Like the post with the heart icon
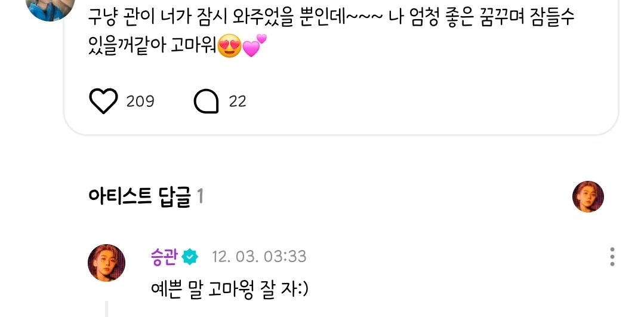 103,101
